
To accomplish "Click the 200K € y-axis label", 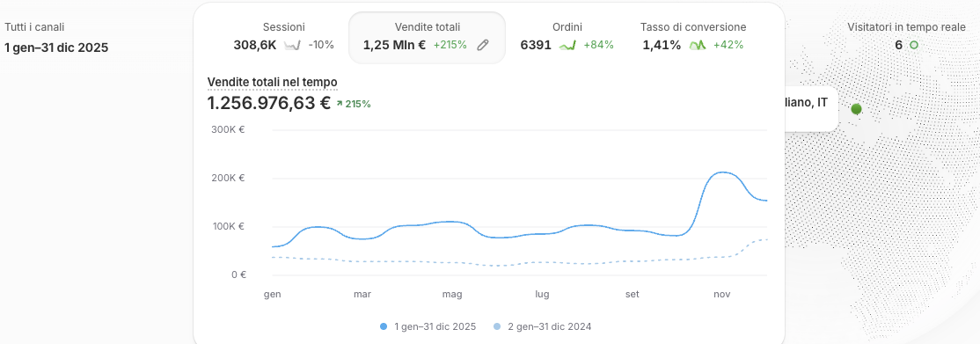I will pos(228,178).
